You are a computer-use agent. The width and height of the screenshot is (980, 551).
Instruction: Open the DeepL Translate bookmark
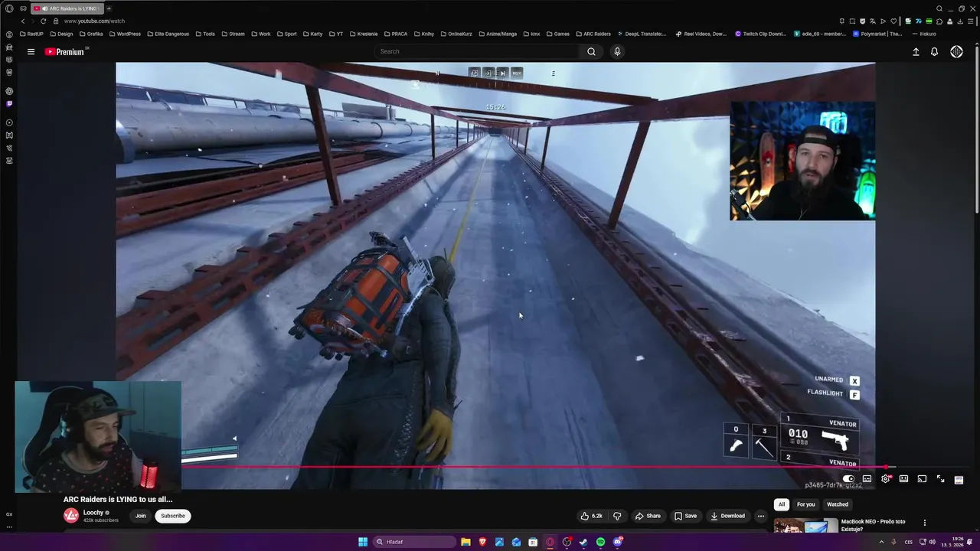[x=642, y=34]
